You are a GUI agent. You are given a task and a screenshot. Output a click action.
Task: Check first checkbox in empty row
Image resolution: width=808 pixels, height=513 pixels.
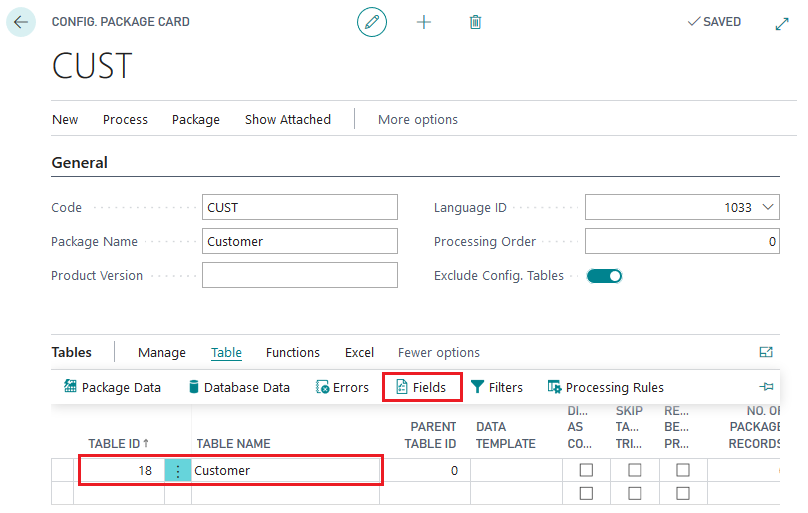[x=586, y=493]
